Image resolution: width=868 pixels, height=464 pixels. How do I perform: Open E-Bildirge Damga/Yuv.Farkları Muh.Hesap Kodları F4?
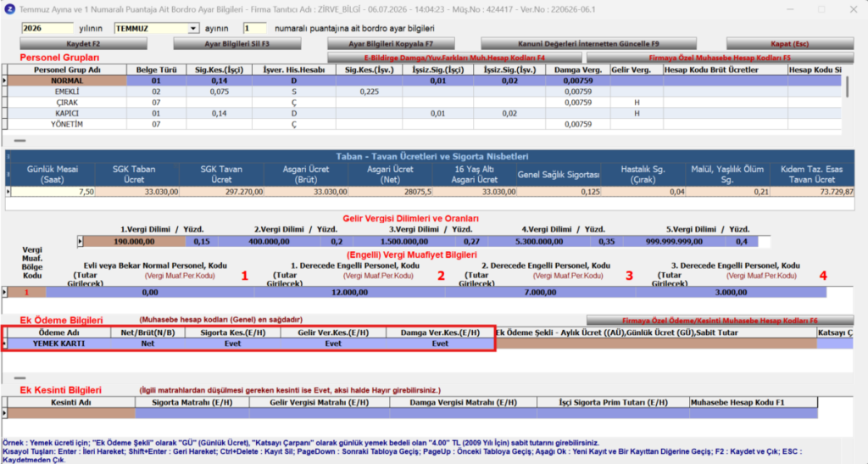tap(454, 58)
